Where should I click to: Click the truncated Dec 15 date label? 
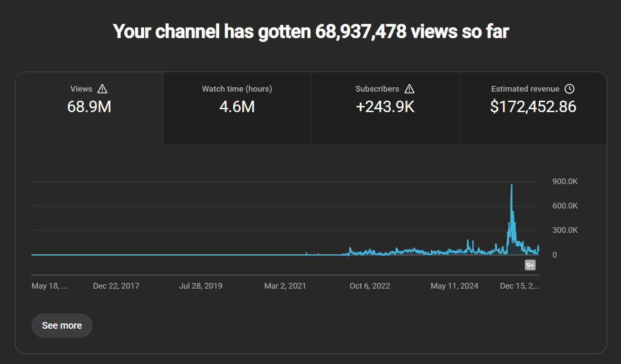click(519, 286)
